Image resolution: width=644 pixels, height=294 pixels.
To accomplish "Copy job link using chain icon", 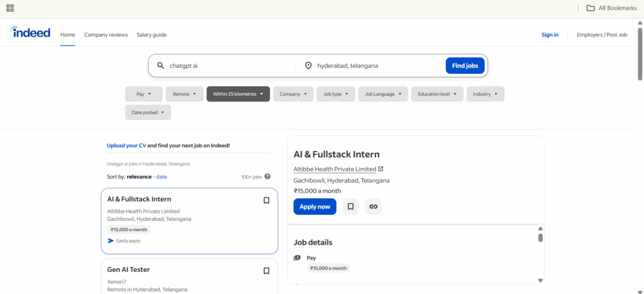I will coord(373,206).
